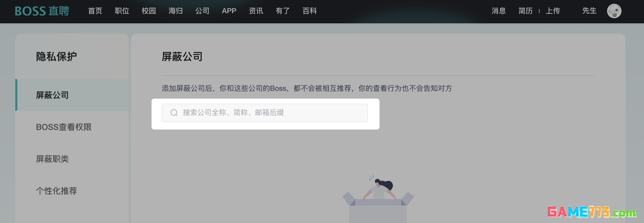Click 上传 upload link
This screenshot has height=223, width=644.
553,11
